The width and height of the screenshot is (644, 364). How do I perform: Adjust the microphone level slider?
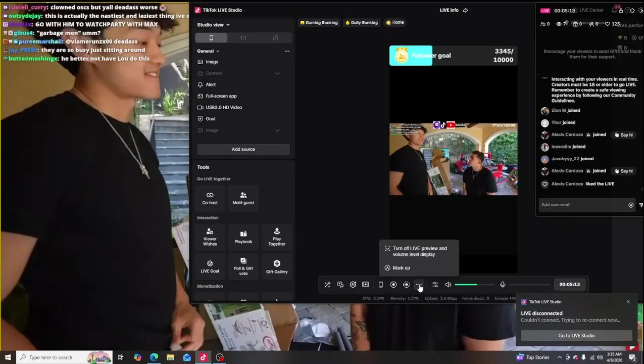click(529, 285)
